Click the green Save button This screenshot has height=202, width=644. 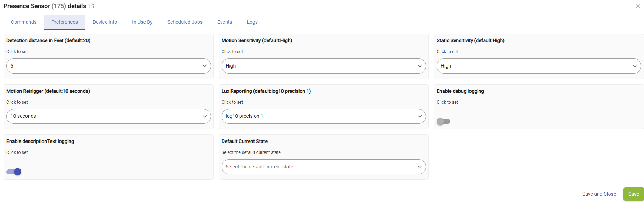tap(633, 194)
